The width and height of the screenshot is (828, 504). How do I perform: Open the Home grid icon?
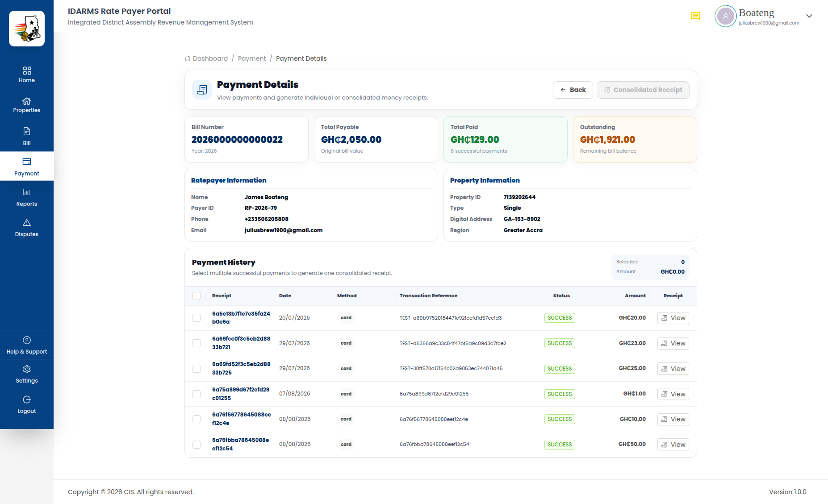pos(27,71)
